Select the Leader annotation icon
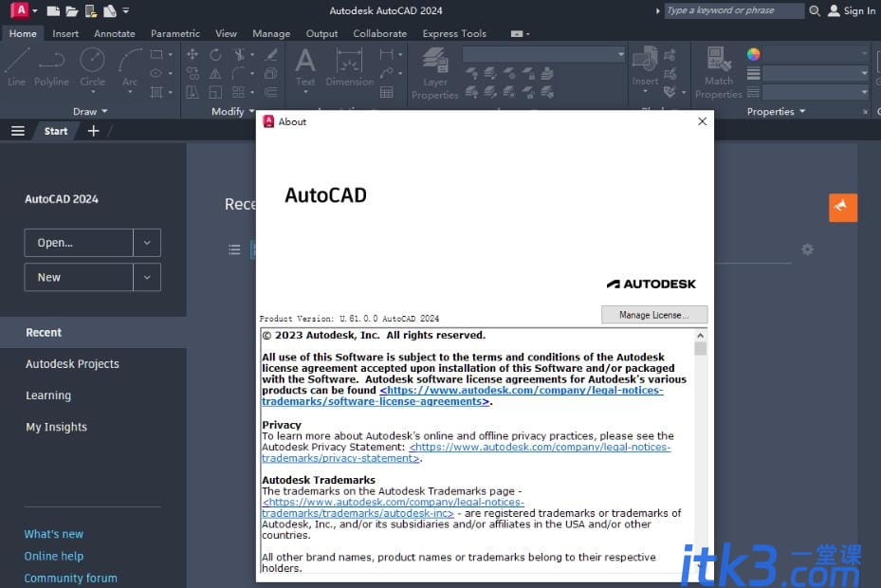Image resolution: width=881 pixels, height=588 pixels. [x=387, y=73]
